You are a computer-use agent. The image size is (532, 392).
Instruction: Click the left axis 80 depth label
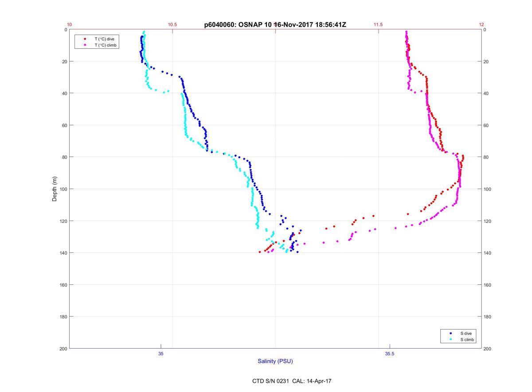click(64, 157)
